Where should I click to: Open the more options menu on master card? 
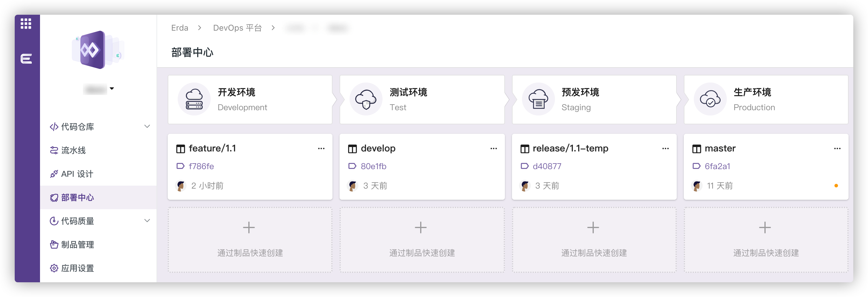click(x=838, y=148)
